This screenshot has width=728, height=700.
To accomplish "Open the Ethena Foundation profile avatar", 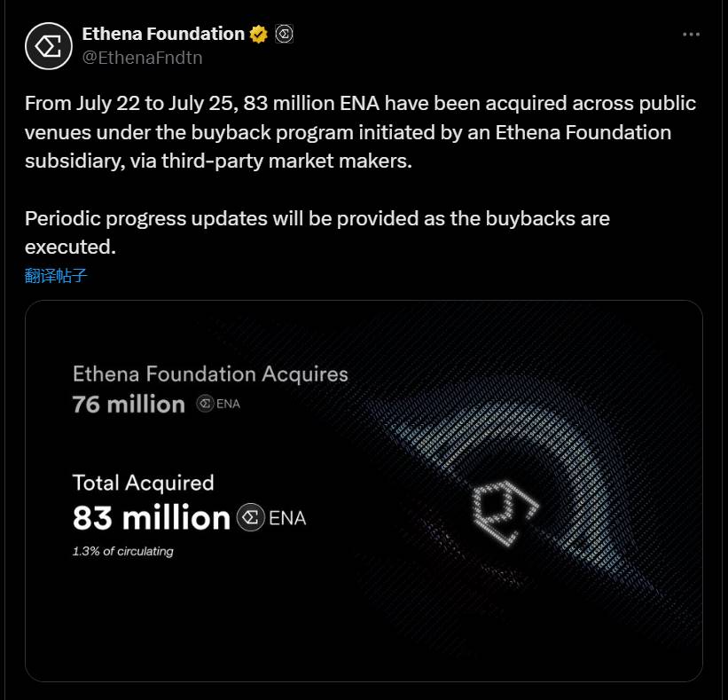I will tap(48, 46).
